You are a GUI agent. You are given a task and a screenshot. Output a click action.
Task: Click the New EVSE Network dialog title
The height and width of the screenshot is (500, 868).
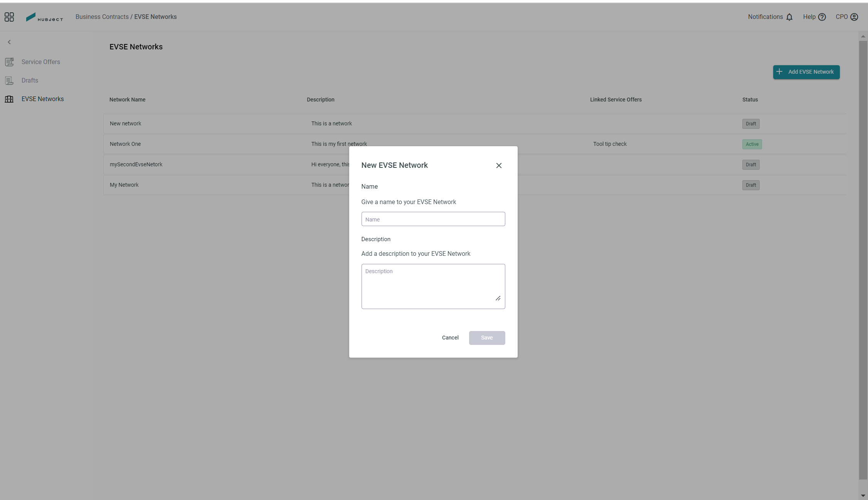point(395,165)
